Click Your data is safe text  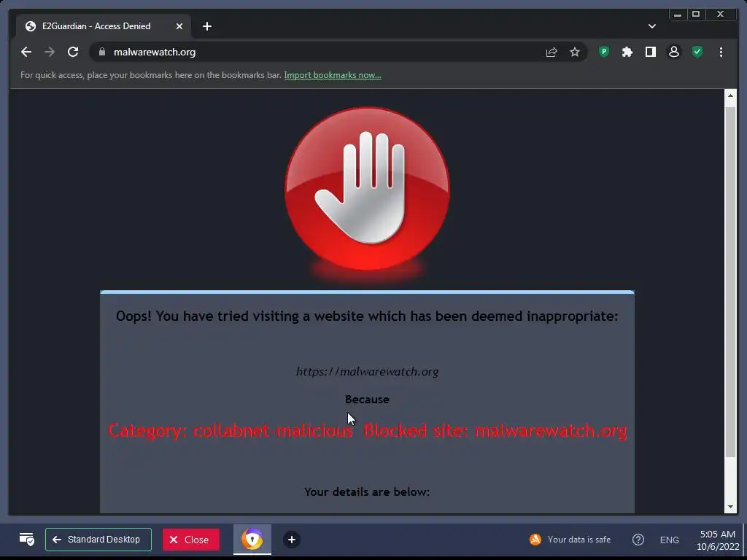578,540
